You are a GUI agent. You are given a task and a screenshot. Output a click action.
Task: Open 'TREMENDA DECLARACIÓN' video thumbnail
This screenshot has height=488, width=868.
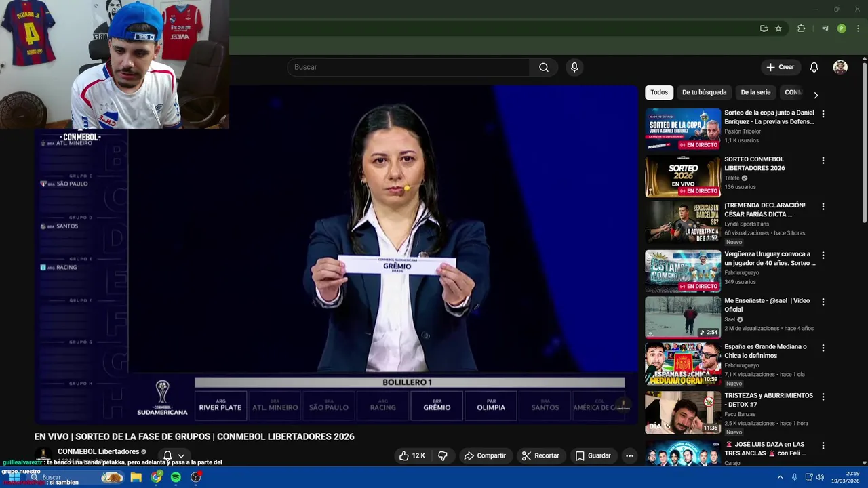[683, 222]
